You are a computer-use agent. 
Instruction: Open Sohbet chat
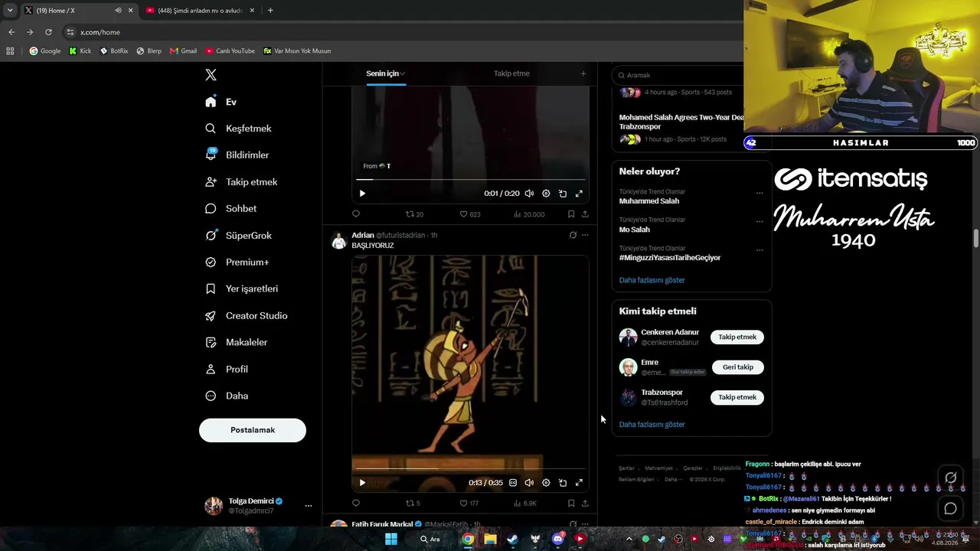(x=230, y=208)
